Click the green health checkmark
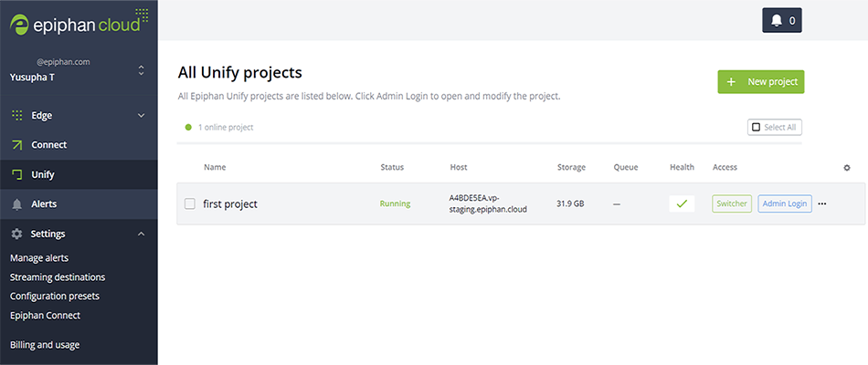 tap(682, 203)
